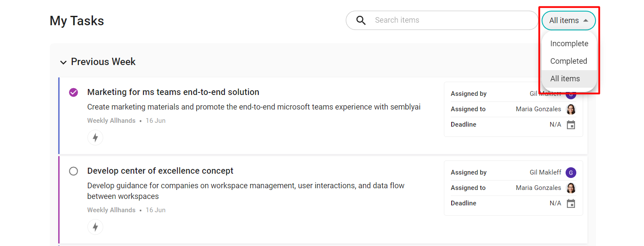Click Weekly Allhands link under Develop task
The height and width of the screenshot is (246, 644).
pyautogui.click(x=111, y=210)
